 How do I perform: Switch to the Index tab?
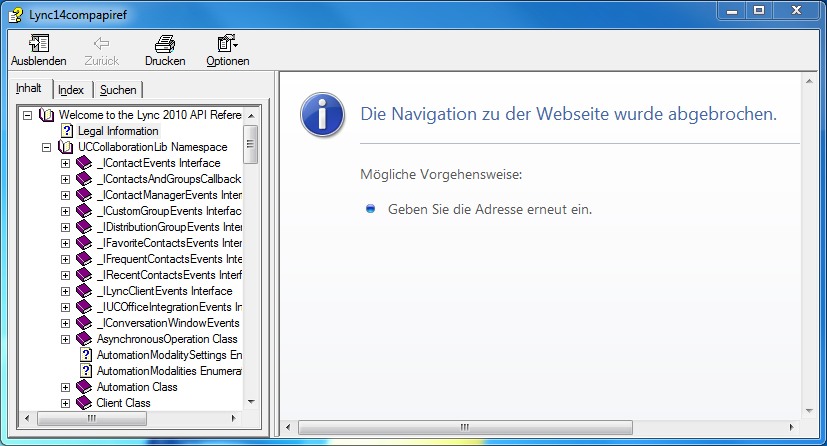(x=71, y=90)
